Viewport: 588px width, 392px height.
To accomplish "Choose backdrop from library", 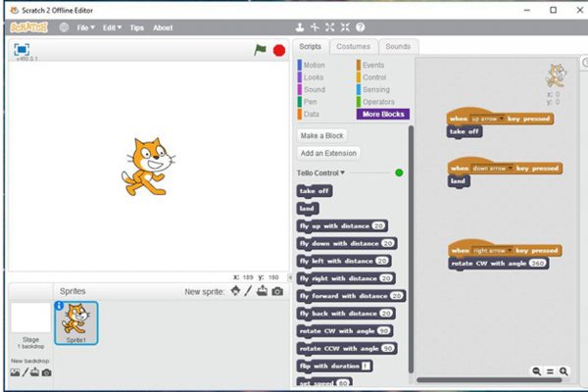I will pyautogui.click(x=15, y=372).
